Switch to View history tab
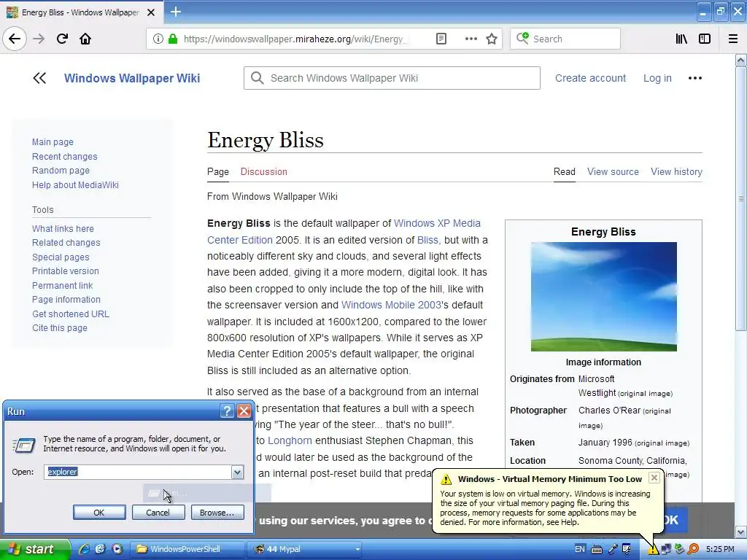The width and height of the screenshot is (747, 560). pyautogui.click(x=676, y=172)
